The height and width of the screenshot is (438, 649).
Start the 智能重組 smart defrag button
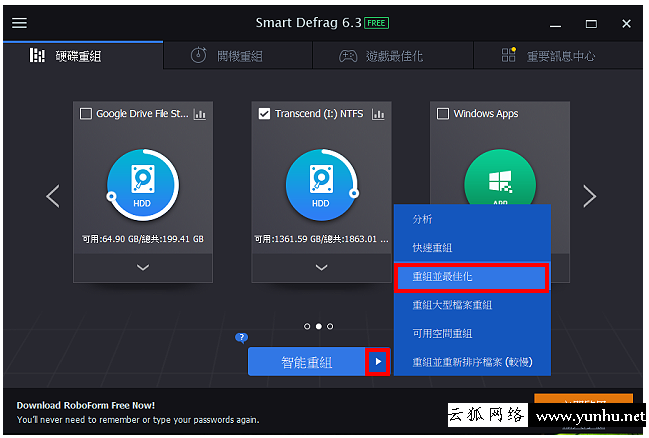306,362
